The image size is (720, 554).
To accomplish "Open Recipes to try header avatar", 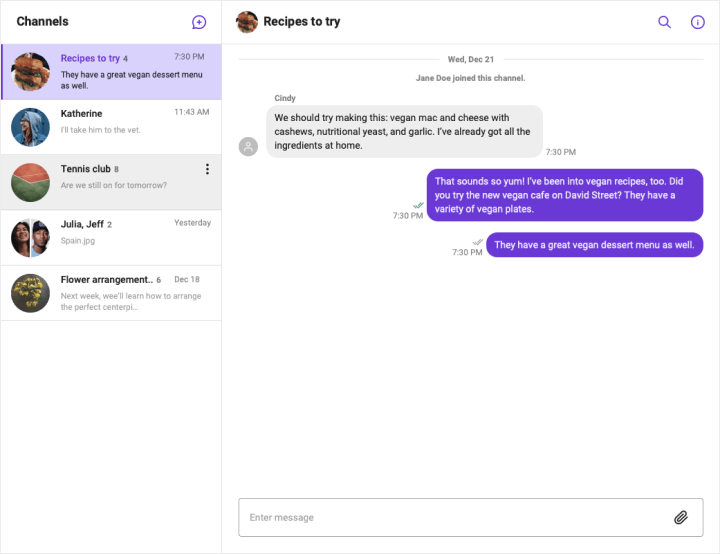I will (247, 22).
